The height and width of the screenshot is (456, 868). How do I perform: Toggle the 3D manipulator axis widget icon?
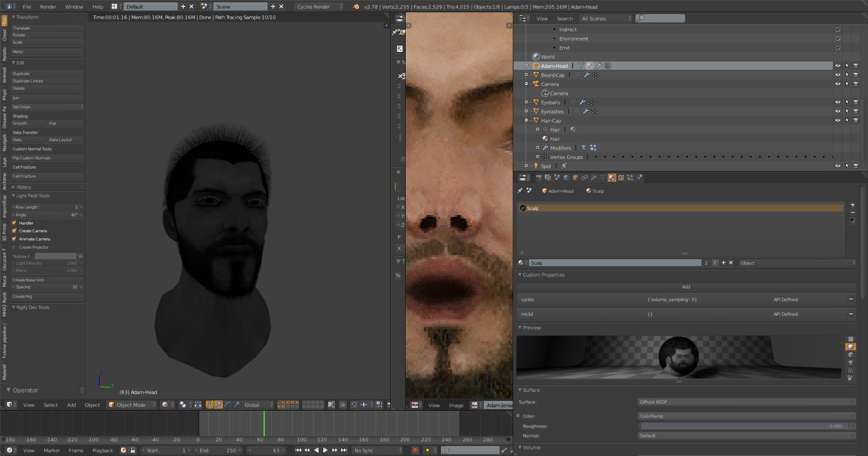210,405
